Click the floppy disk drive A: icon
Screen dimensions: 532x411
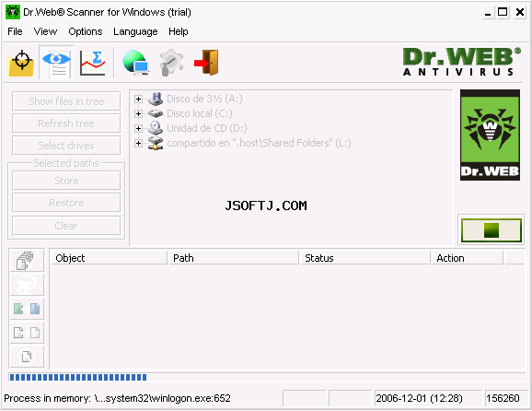156,99
